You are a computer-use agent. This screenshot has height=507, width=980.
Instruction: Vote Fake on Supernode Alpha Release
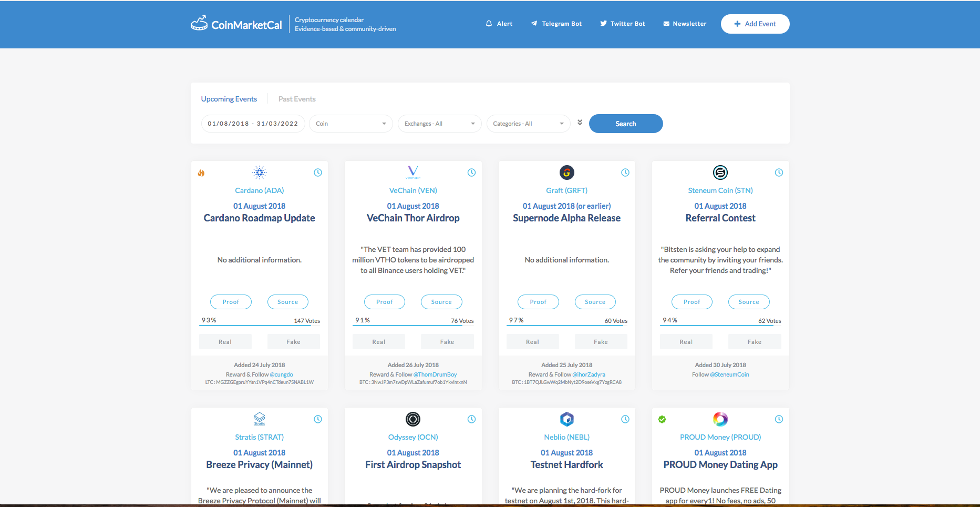601,342
